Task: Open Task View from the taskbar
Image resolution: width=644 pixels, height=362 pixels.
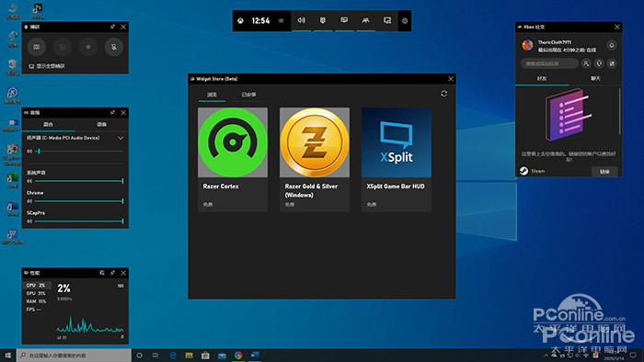Action: click(155, 355)
